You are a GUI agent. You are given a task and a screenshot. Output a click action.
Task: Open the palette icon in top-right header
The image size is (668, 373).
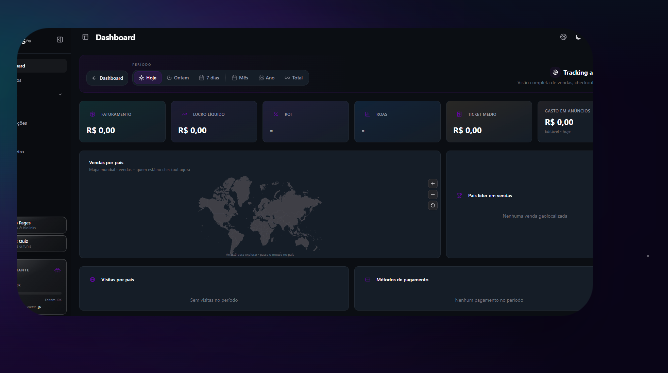563,37
